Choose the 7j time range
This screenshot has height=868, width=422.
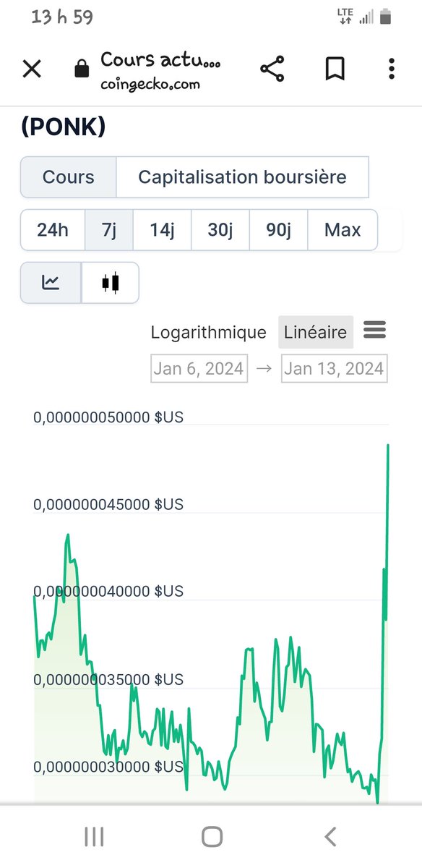coord(109,230)
